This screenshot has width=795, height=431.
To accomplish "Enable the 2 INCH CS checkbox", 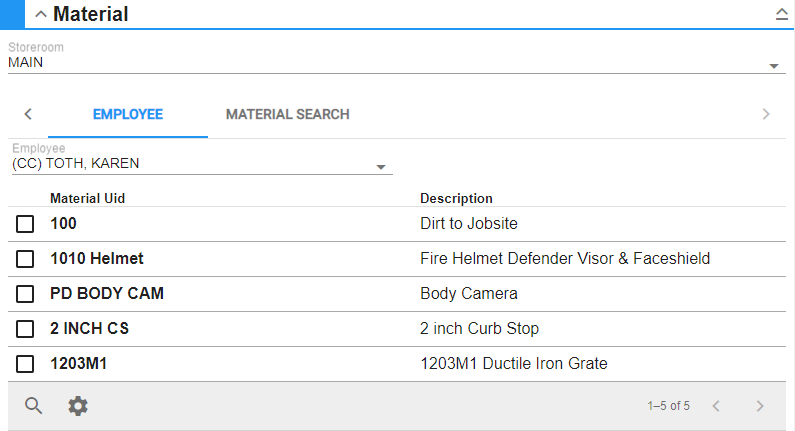I will (x=25, y=329).
